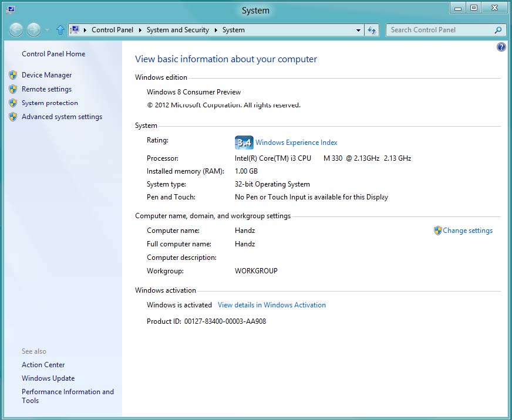Screen dimensions: 512x420
Task: Go up one level with the up arrow
Action: click(x=60, y=30)
